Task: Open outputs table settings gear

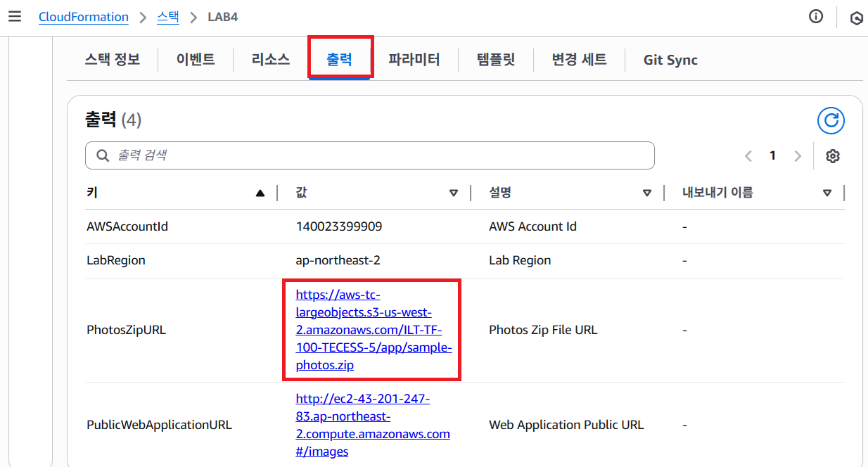Action: point(833,156)
